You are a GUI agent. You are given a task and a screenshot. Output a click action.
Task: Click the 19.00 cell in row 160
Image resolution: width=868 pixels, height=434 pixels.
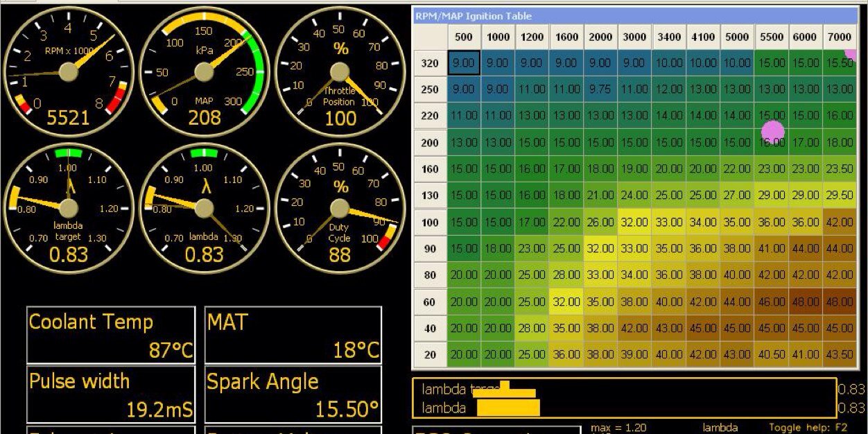pos(634,168)
